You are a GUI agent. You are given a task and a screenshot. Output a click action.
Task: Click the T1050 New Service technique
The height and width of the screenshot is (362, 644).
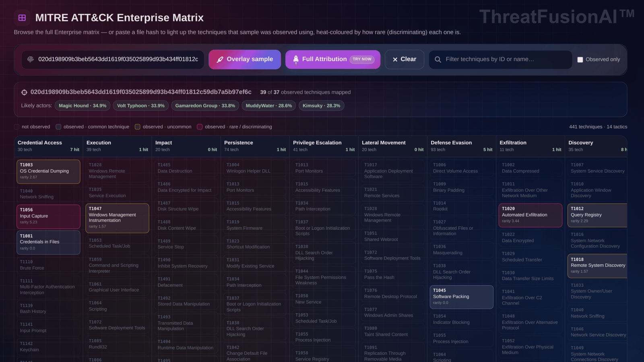click(x=324, y=299)
